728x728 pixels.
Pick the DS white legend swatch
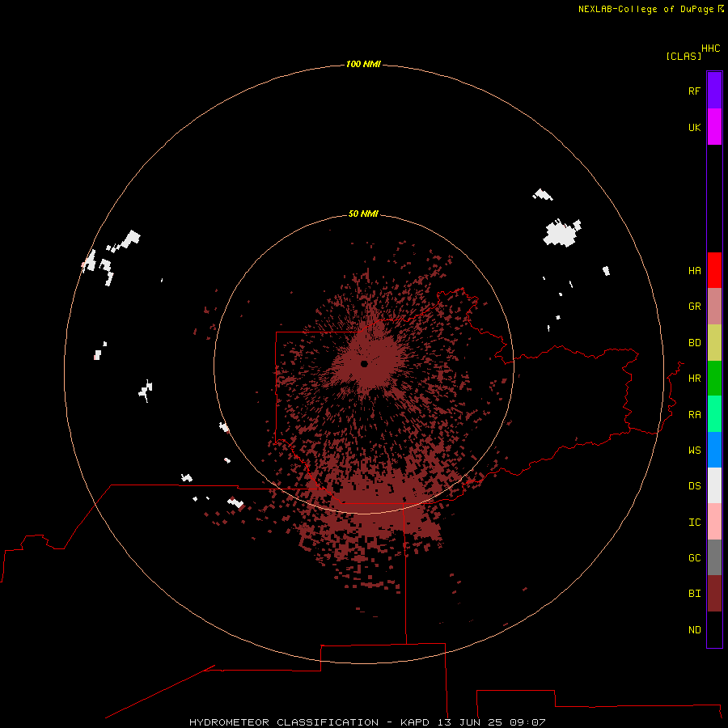pyautogui.click(x=714, y=485)
